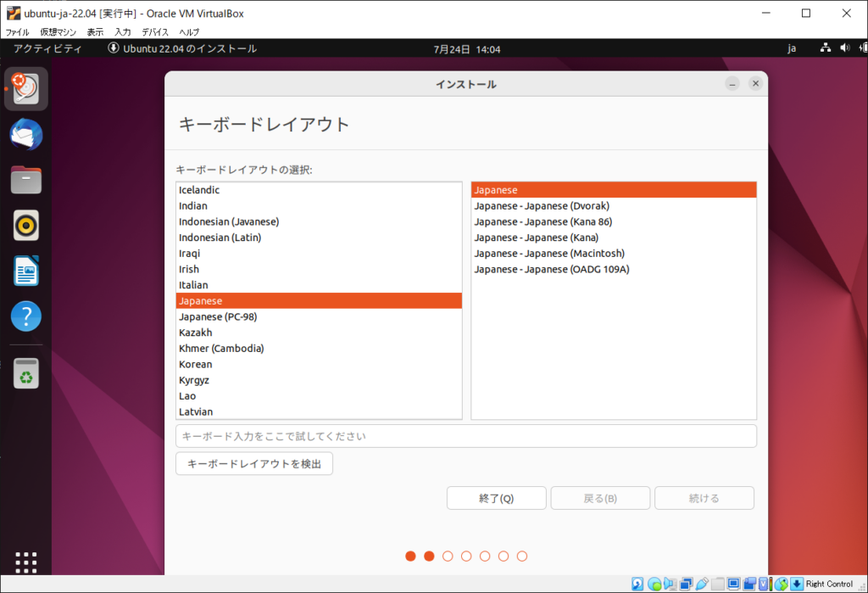Select Kyrgyz in the layout list

[319, 380]
